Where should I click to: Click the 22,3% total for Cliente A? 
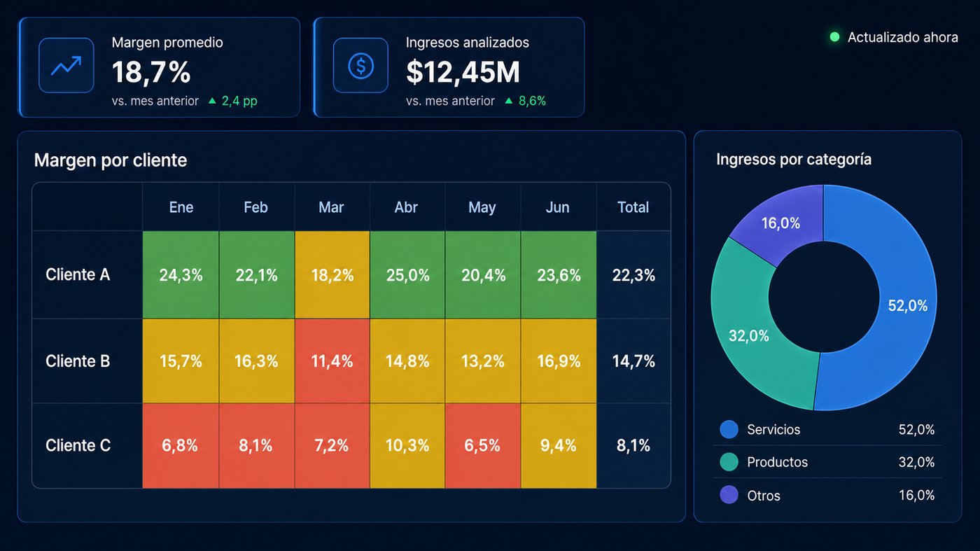point(633,275)
